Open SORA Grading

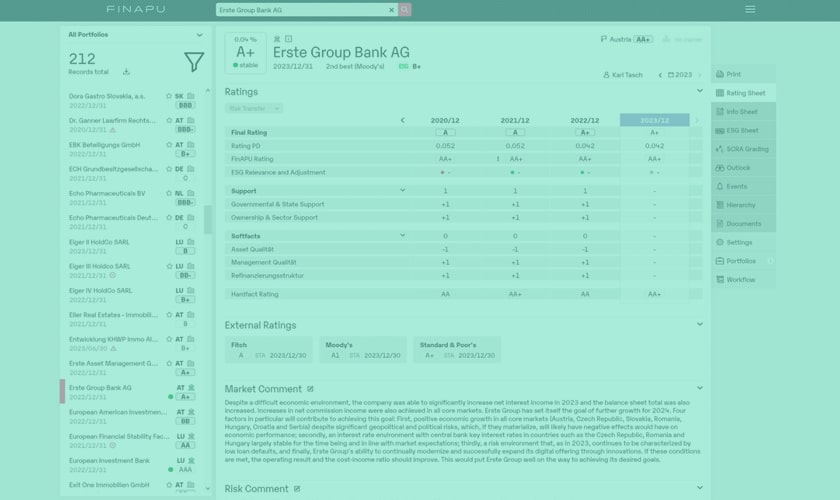(x=744, y=149)
